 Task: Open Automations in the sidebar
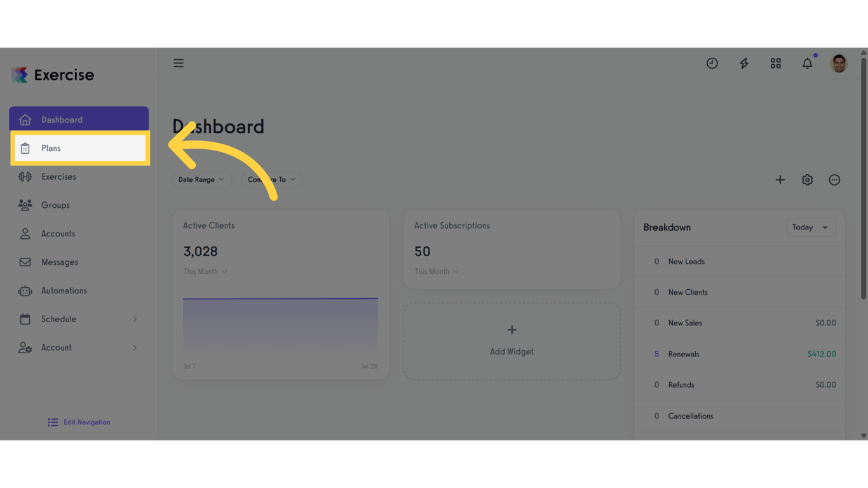click(64, 290)
